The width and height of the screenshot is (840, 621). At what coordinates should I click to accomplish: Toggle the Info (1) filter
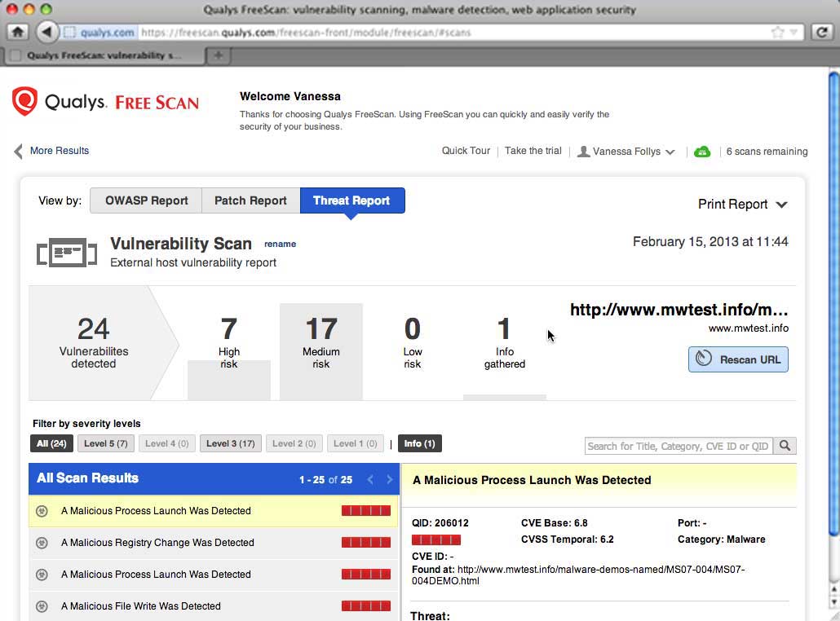[419, 443]
